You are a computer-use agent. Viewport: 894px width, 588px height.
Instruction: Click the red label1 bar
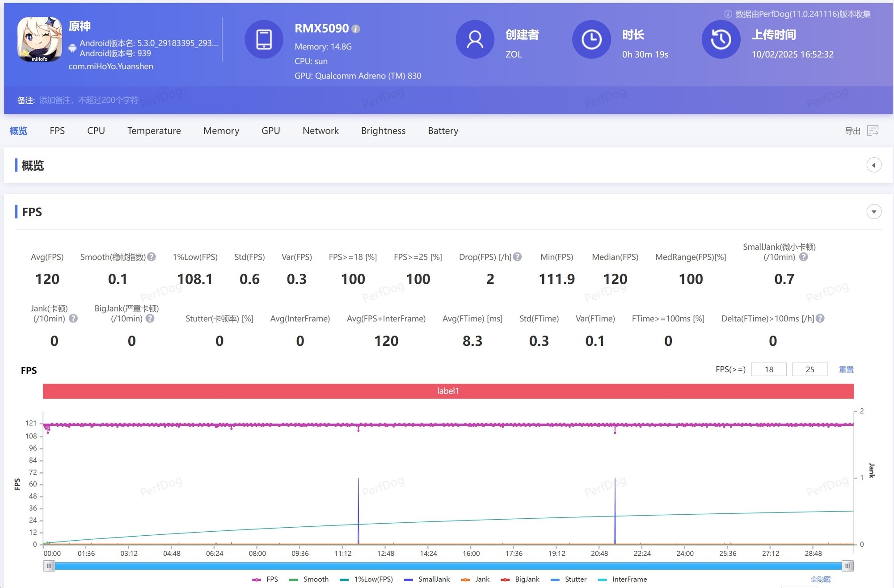point(448,391)
